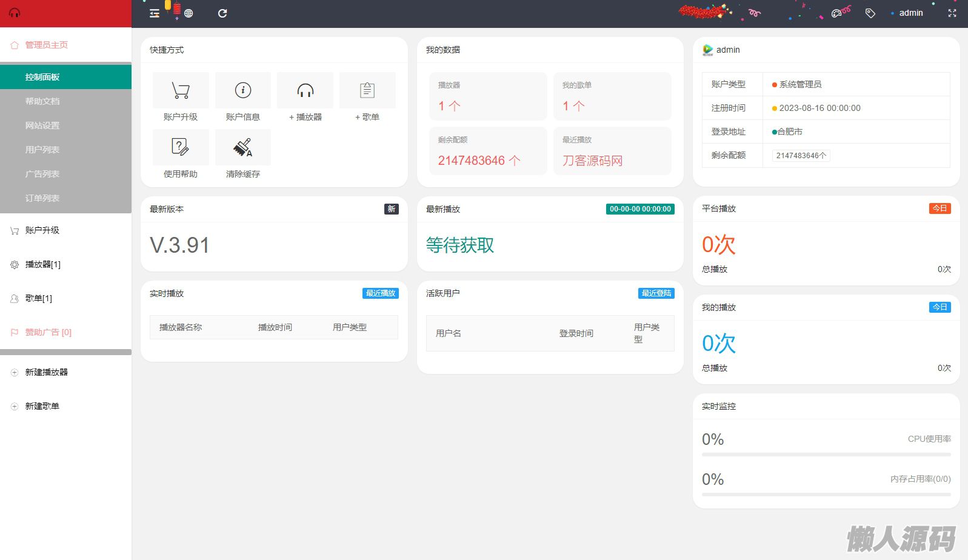Click the globe icon in top bar
968x560 pixels.
pos(189,13)
